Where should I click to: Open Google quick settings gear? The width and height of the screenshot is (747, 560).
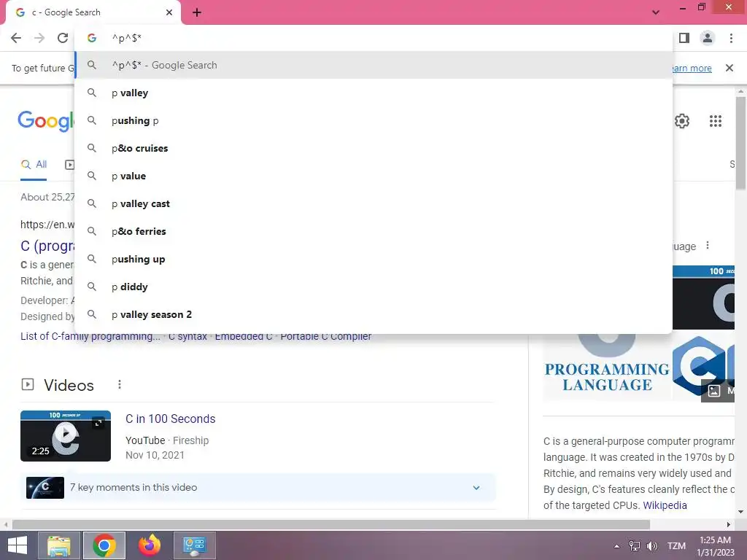682,121
